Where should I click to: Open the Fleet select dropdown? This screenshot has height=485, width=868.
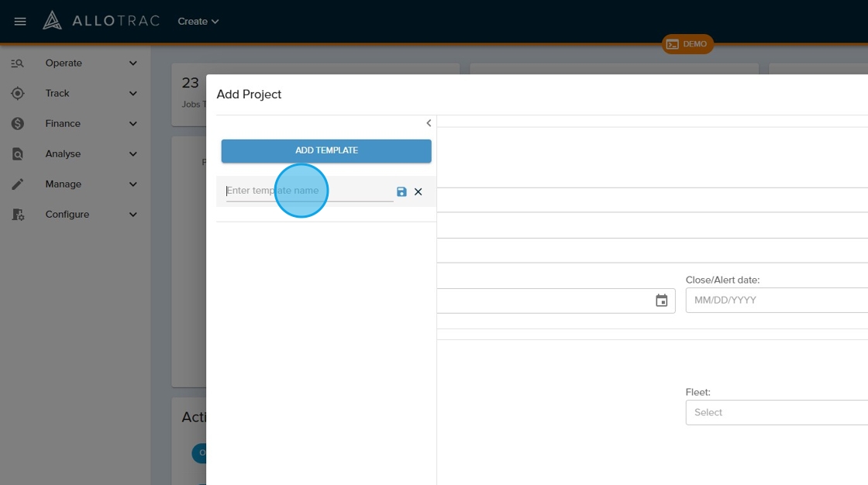775,412
